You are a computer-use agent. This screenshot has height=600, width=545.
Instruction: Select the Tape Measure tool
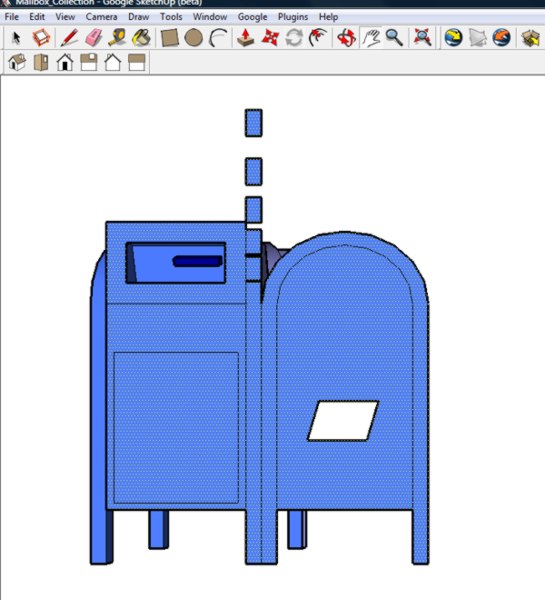[x=117, y=38]
